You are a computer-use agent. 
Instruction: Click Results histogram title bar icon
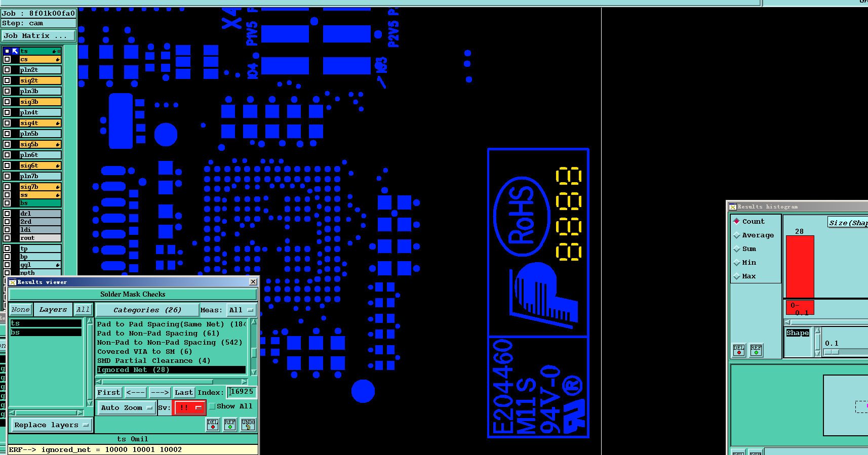(733, 207)
